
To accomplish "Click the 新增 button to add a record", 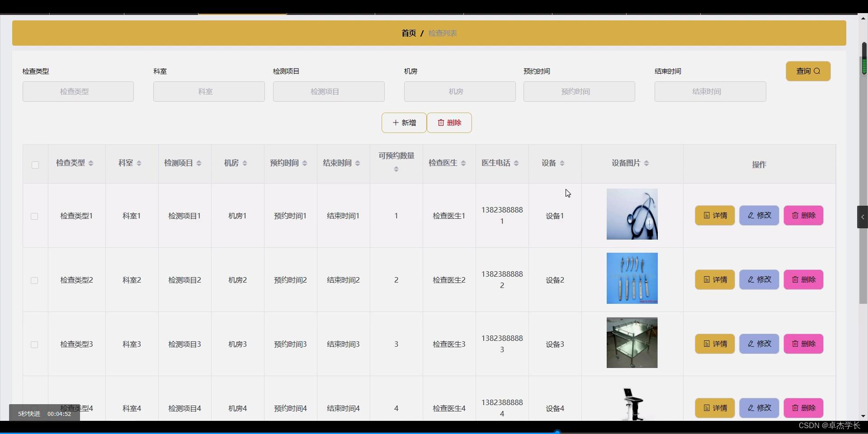I will pos(404,123).
